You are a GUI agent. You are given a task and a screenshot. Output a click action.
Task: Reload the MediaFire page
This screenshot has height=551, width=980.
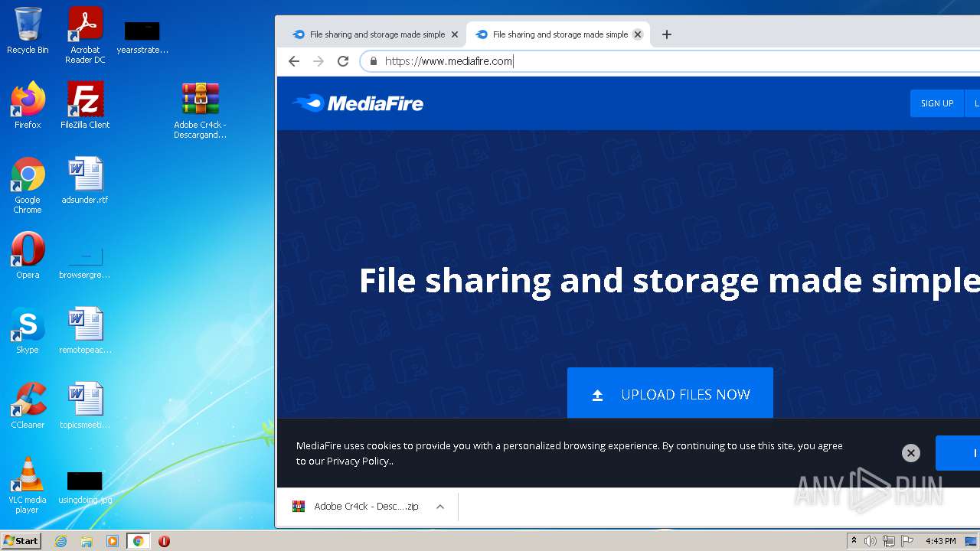coord(343,61)
